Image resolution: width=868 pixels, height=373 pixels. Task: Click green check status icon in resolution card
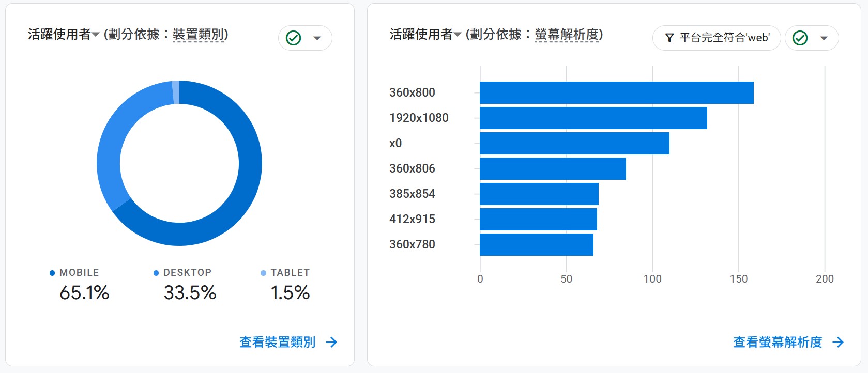[800, 38]
